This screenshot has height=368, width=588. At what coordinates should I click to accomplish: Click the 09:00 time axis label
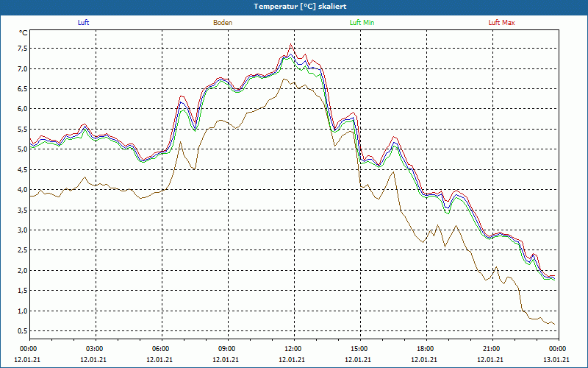pos(228,349)
